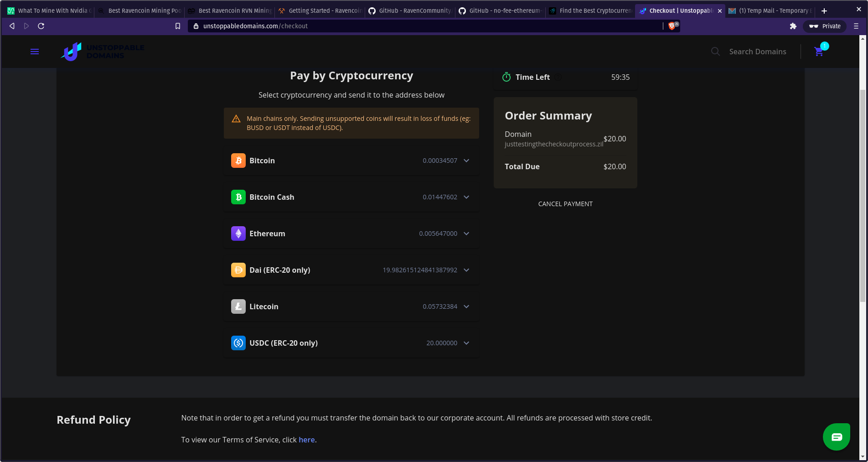Open a new browser tab
The width and height of the screenshot is (868, 462).
pyautogui.click(x=824, y=10)
